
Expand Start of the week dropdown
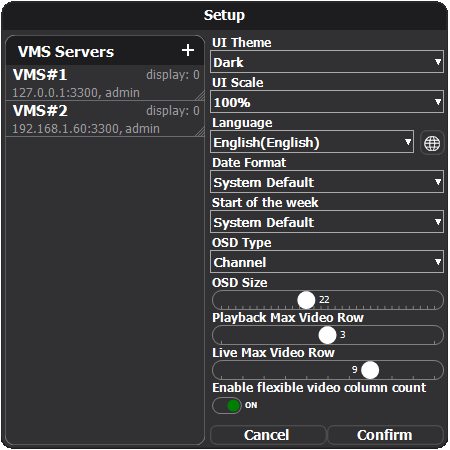(327, 222)
